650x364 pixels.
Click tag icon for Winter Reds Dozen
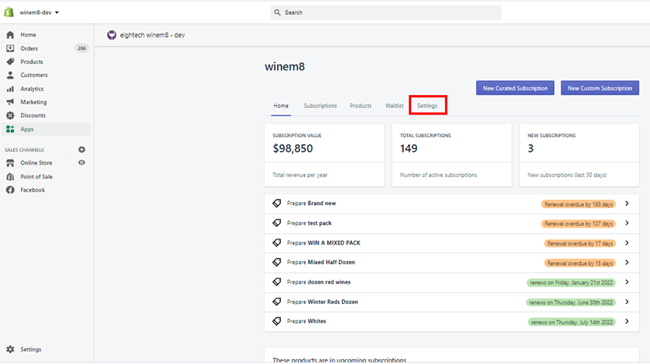[276, 302]
